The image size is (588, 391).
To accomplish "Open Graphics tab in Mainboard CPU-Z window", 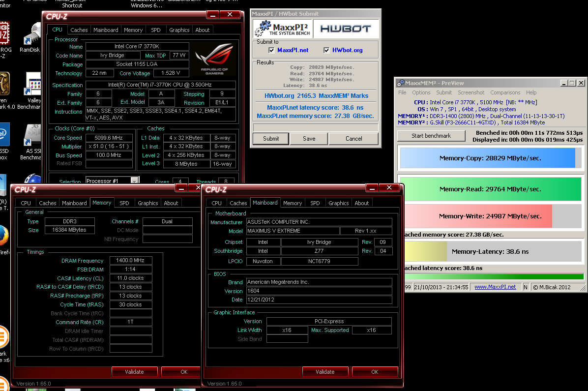I will pyautogui.click(x=339, y=203).
